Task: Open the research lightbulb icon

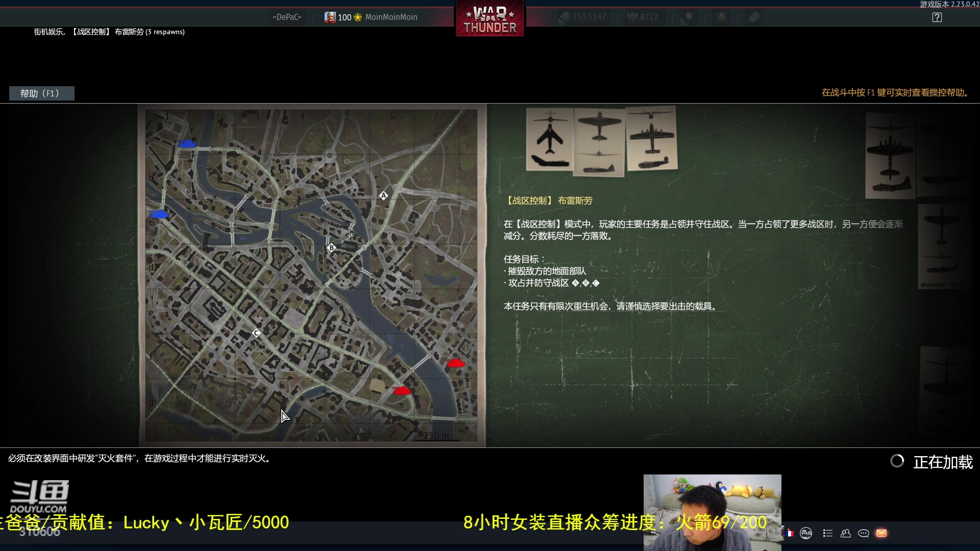Action: 688,17
